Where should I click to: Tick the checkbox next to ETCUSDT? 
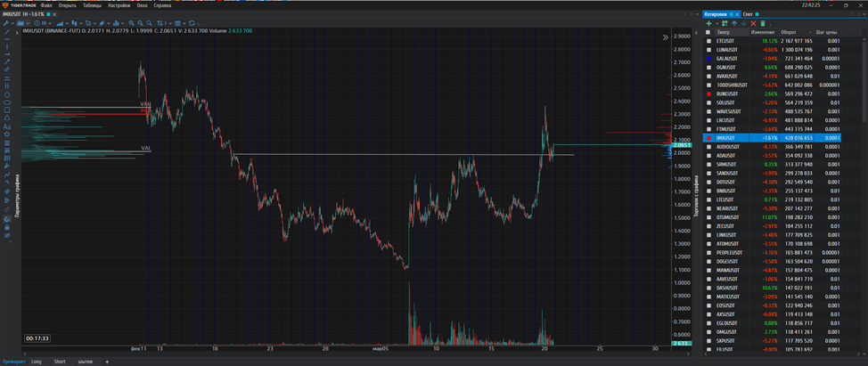tap(708, 41)
